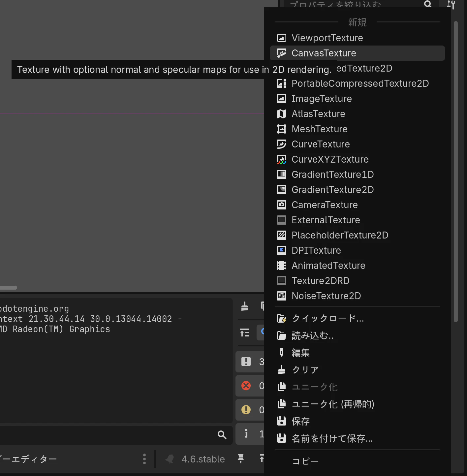Click 保存 to save the resource
Viewport: 467px width, 476px height.
pyautogui.click(x=357, y=421)
